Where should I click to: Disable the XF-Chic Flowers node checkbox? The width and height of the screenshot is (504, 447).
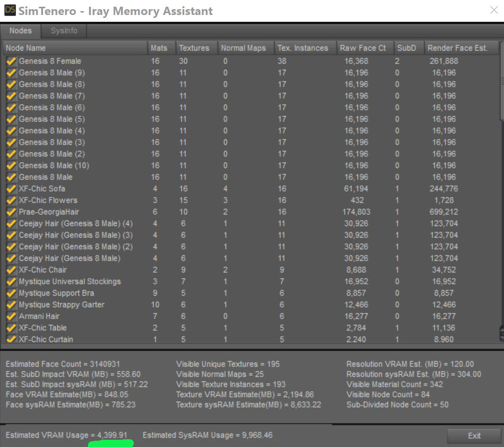(11, 200)
